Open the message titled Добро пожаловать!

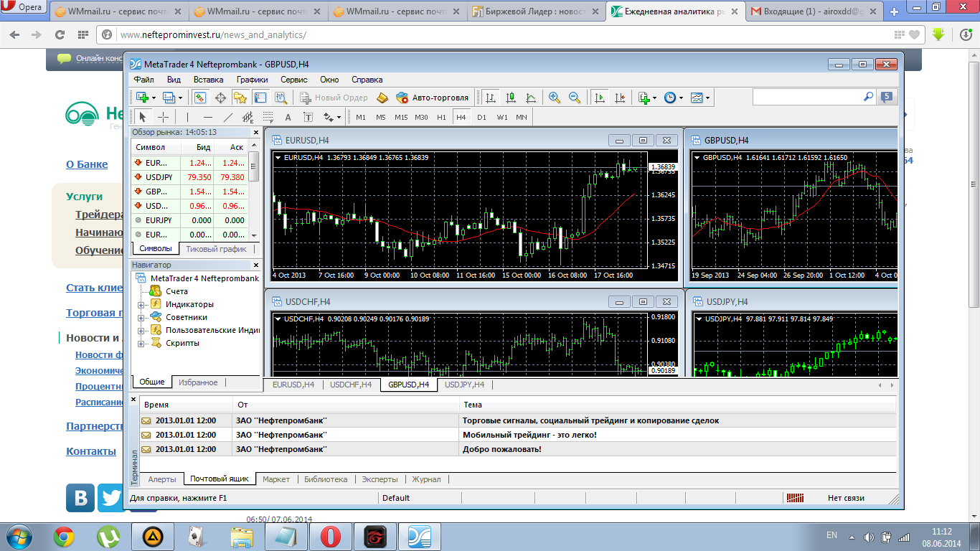coord(518,449)
